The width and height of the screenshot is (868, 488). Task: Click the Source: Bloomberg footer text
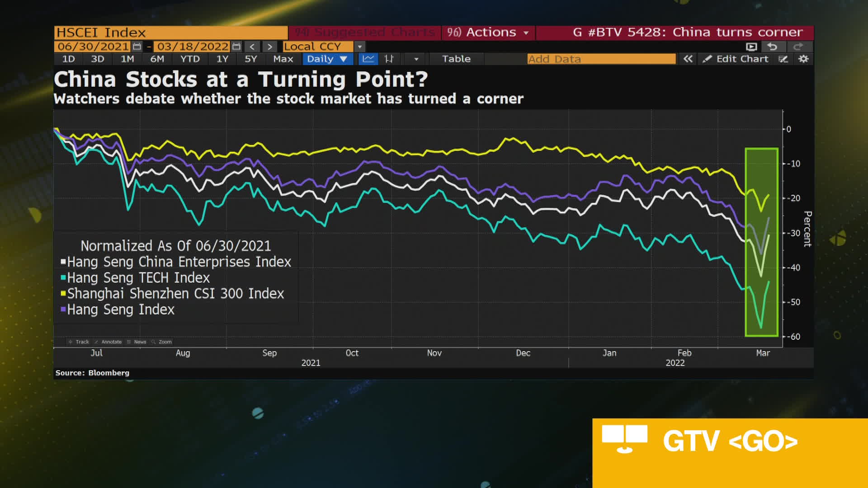[x=92, y=373]
